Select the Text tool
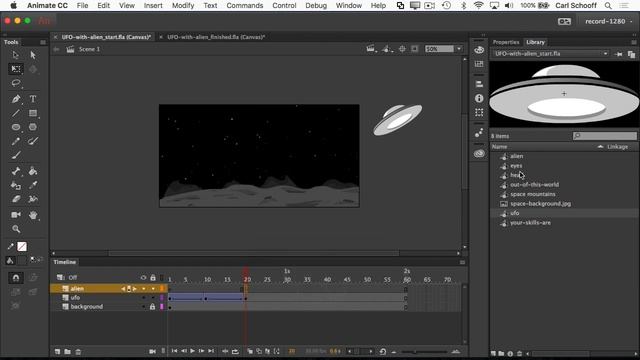The width and height of the screenshot is (640, 360). pos(33,99)
